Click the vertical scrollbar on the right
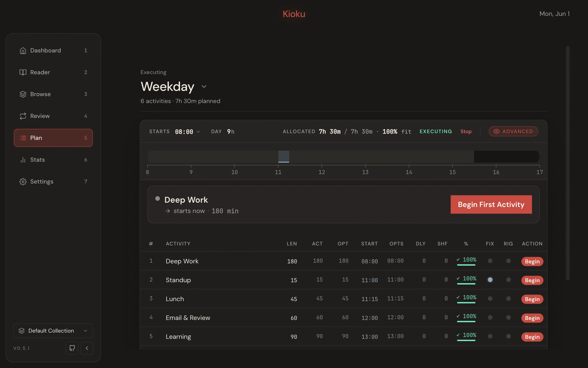The image size is (588, 368). [568, 163]
